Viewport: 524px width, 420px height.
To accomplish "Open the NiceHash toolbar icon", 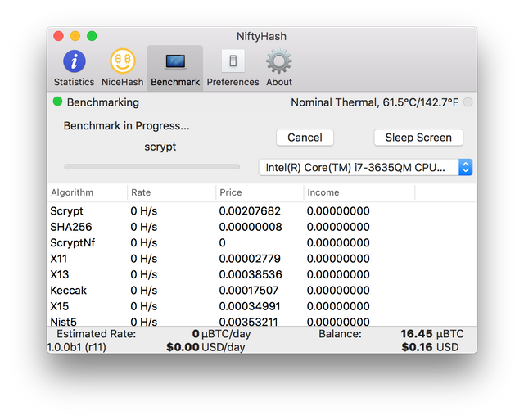I will click(122, 61).
